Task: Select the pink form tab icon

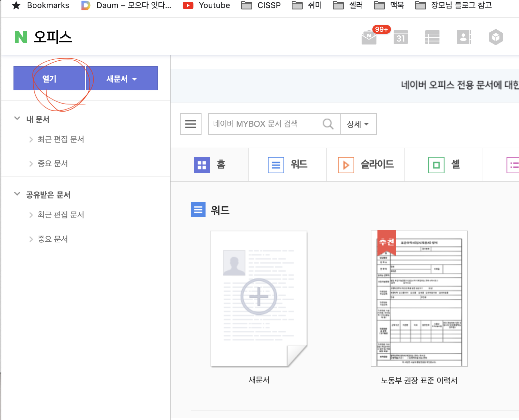Action: pyautogui.click(x=513, y=165)
